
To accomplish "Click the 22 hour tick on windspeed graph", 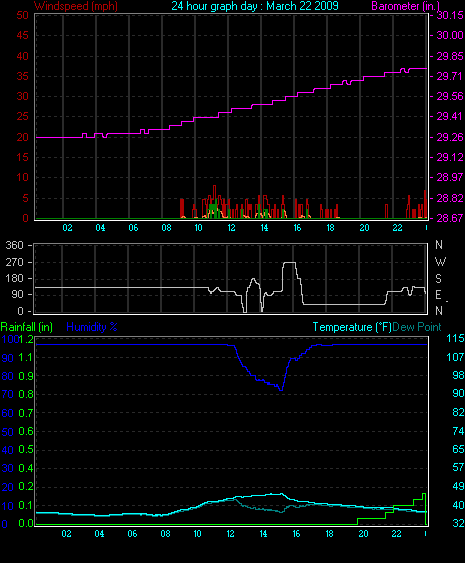I will 397,228.
